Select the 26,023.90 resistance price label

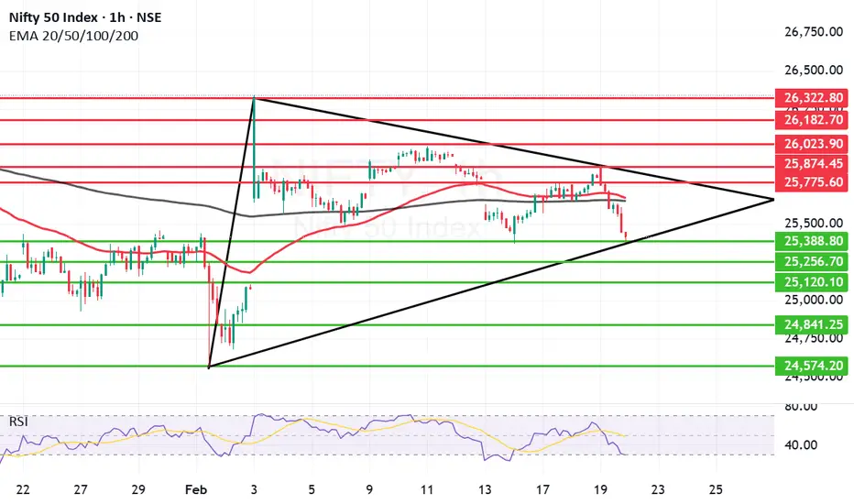(812, 144)
